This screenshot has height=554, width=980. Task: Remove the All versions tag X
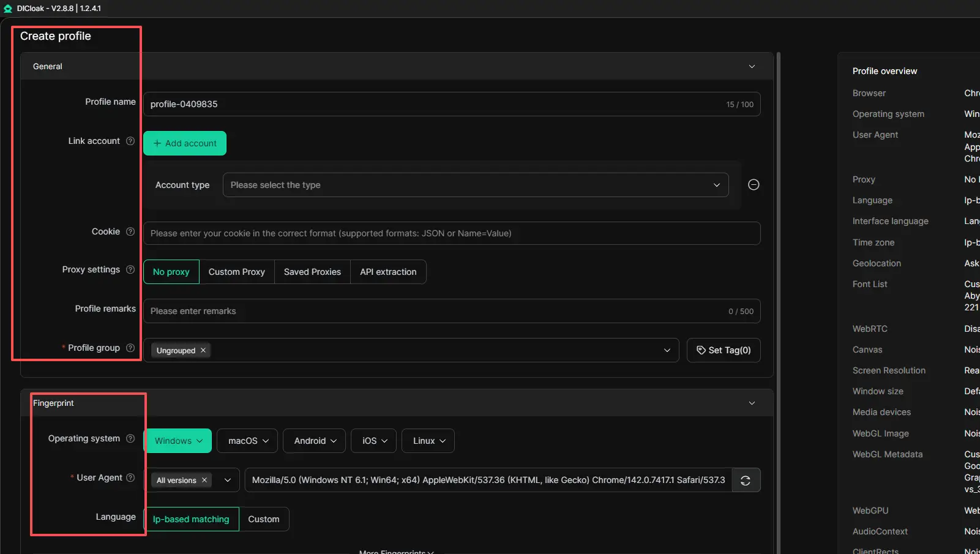tap(204, 480)
